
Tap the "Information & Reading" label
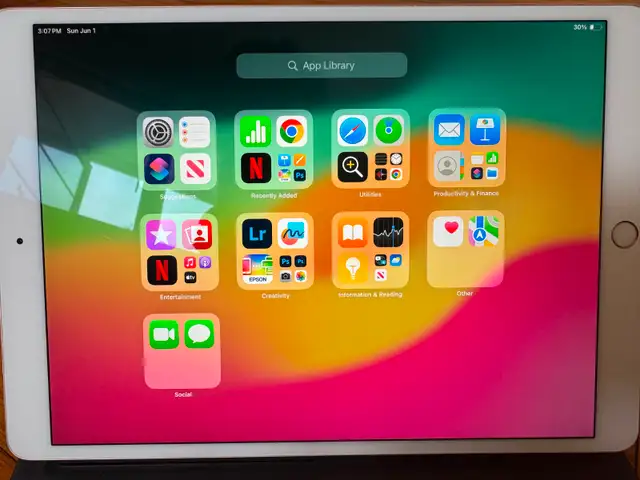pos(370,295)
